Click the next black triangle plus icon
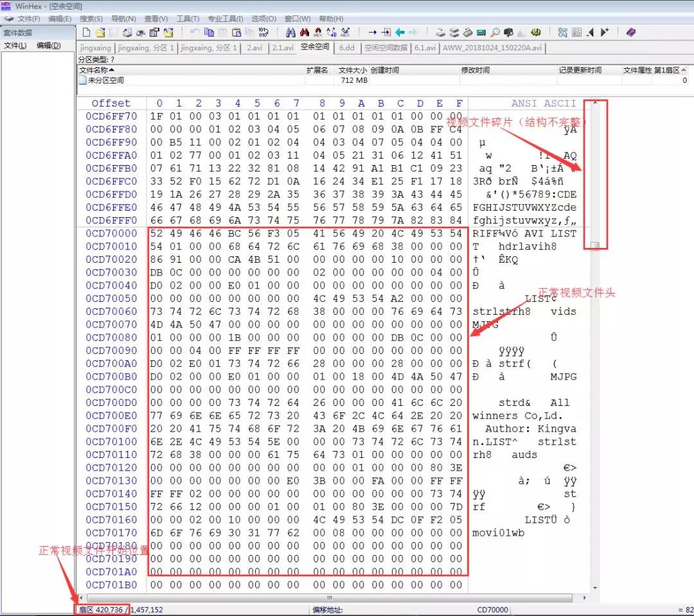 pyautogui.click(x=605, y=32)
